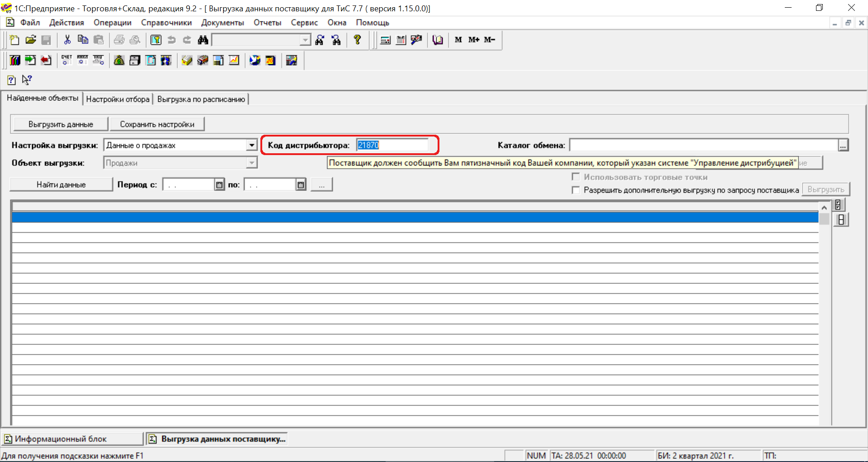Enable 'Использовать торговые точки' checkbox
868x462 pixels.
click(576, 177)
